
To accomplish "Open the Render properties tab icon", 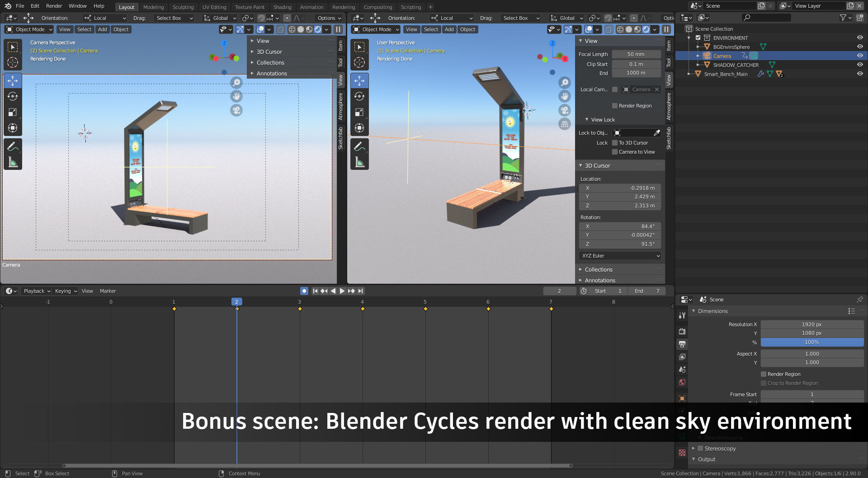I will click(x=682, y=331).
